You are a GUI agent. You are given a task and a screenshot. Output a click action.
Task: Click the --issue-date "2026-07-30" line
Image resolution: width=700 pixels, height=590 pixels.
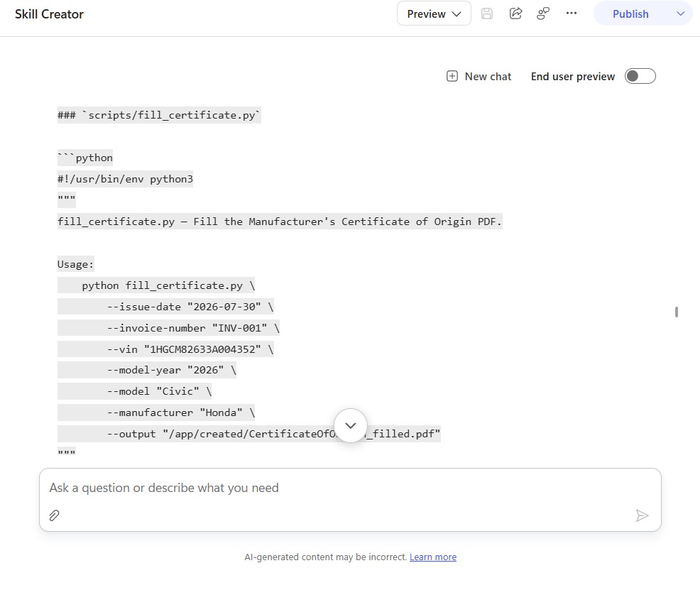pyautogui.click(x=165, y=307)
